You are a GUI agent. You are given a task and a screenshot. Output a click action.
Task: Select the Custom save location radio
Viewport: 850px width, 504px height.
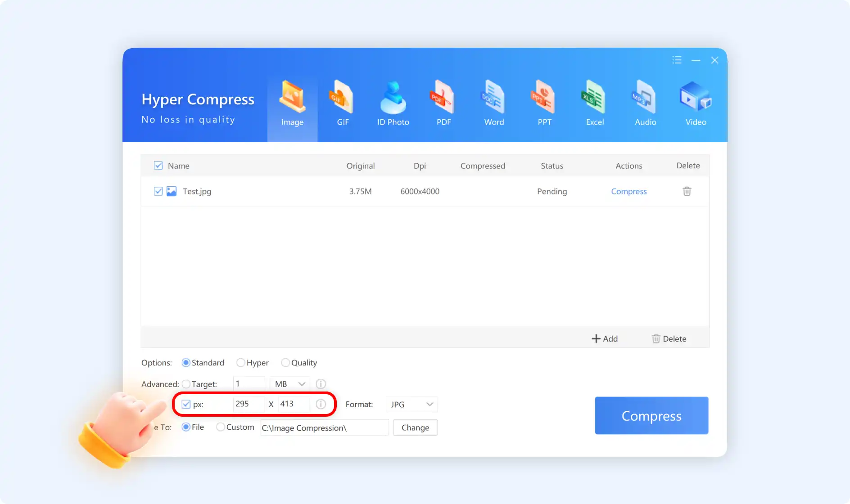221,427
